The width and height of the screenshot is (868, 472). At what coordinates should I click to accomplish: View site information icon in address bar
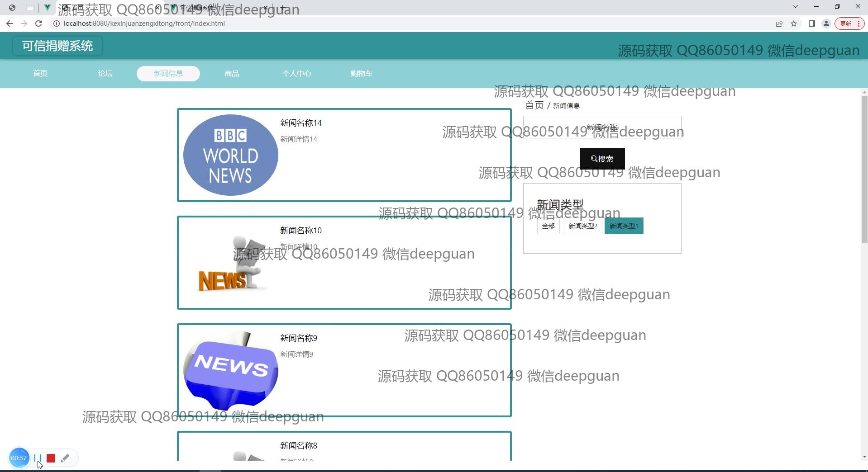(x=57, y=24)
